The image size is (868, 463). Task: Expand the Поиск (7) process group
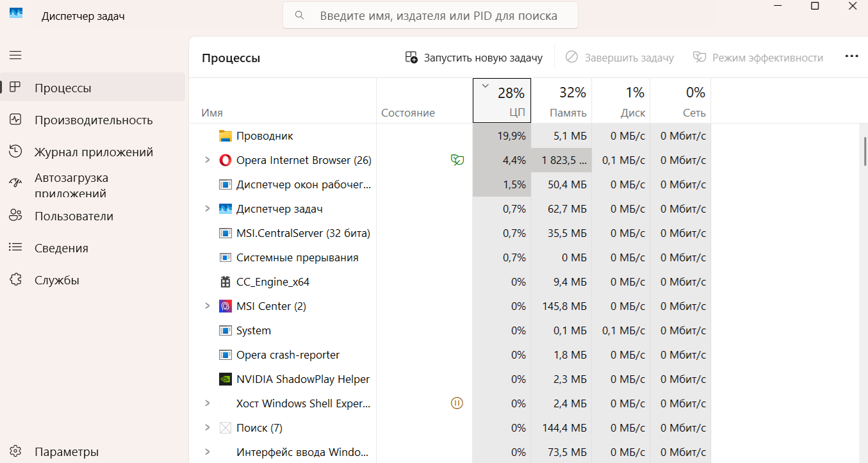[x=207, y=428]
